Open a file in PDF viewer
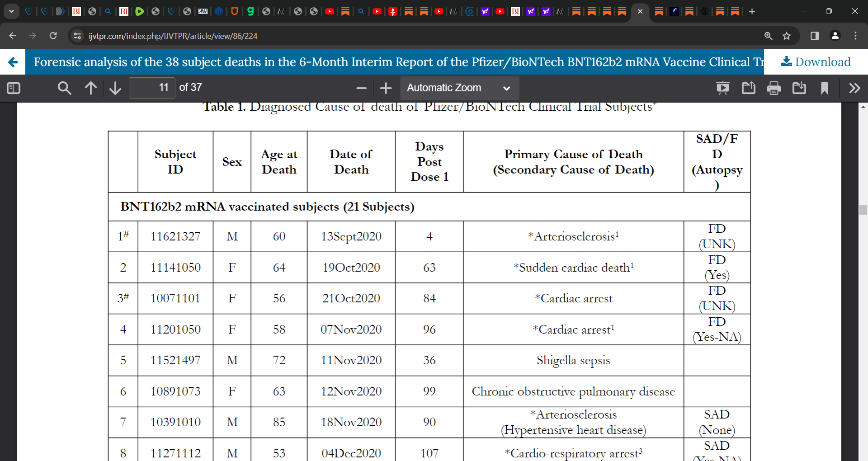This screenshot has height=461, width=868. [x=749, y=88]
